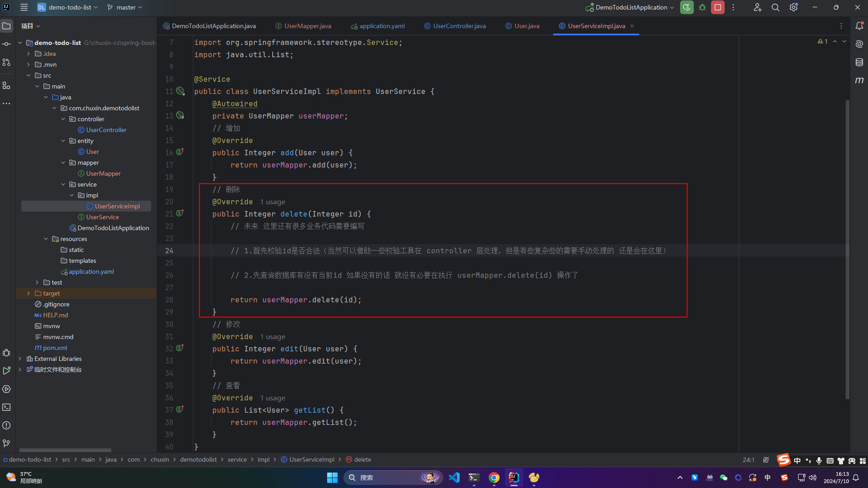The width and height of the screenshot is (868, 488).
Task: Show more tool windows ellipsis
Action: 6,104
